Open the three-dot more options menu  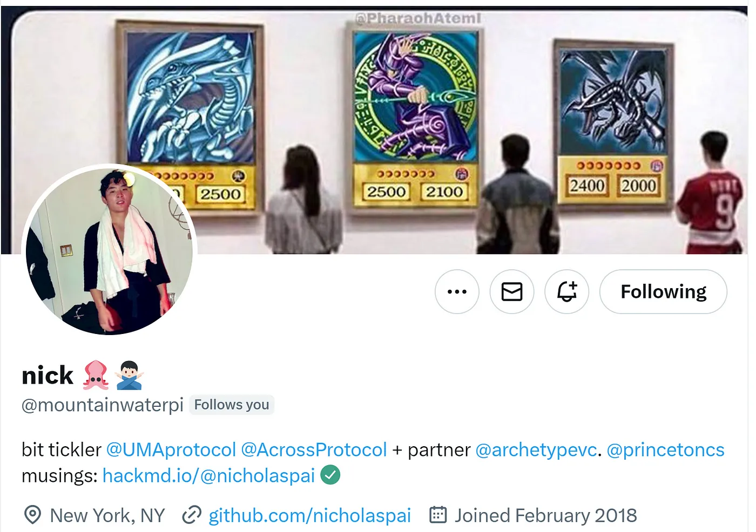point(457,291)
